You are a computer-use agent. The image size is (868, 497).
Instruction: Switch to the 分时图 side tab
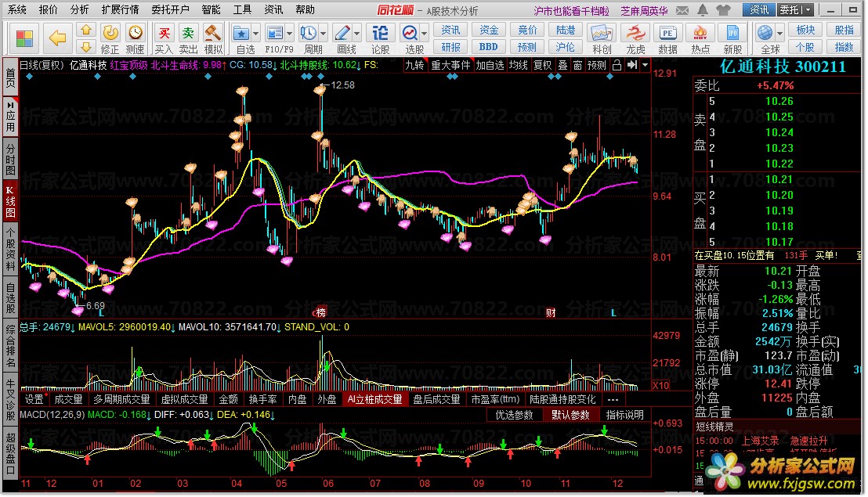tap(10, 157)
